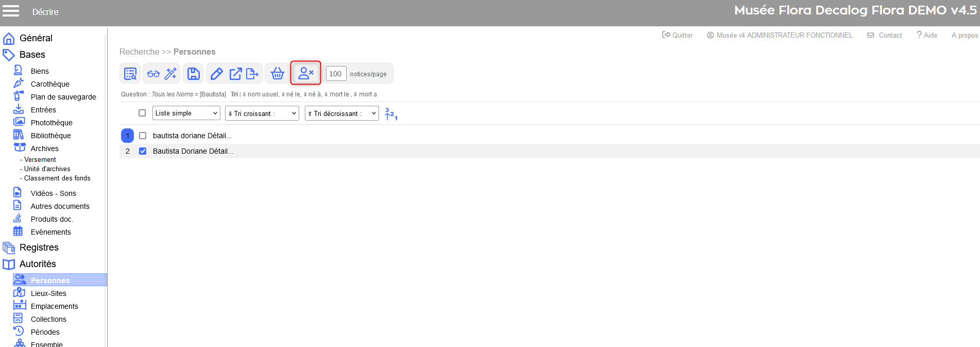Click the Lieux-Sites map icon
This screenshot has height=347, width=980.
pyautogui.click(x=19, y=292)
